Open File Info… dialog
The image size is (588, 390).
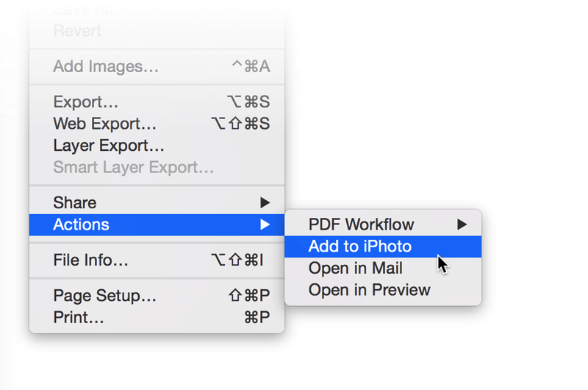click(x=91, y=260)
